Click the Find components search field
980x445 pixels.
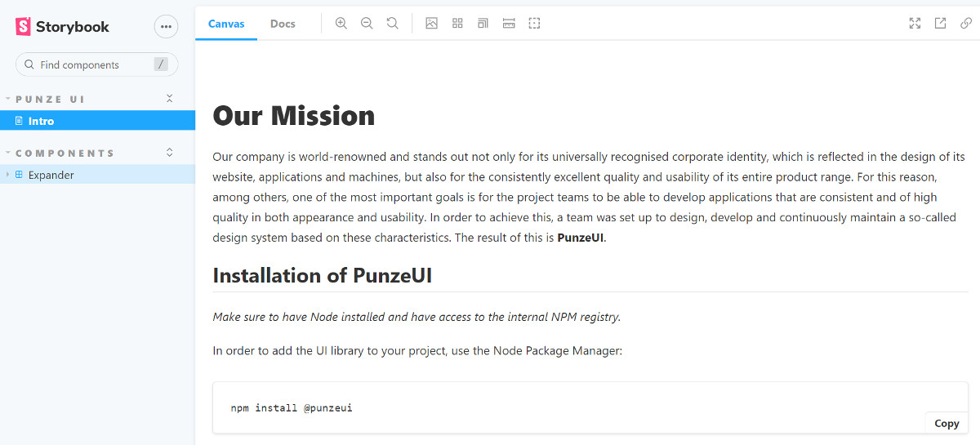tap(97, 65)
